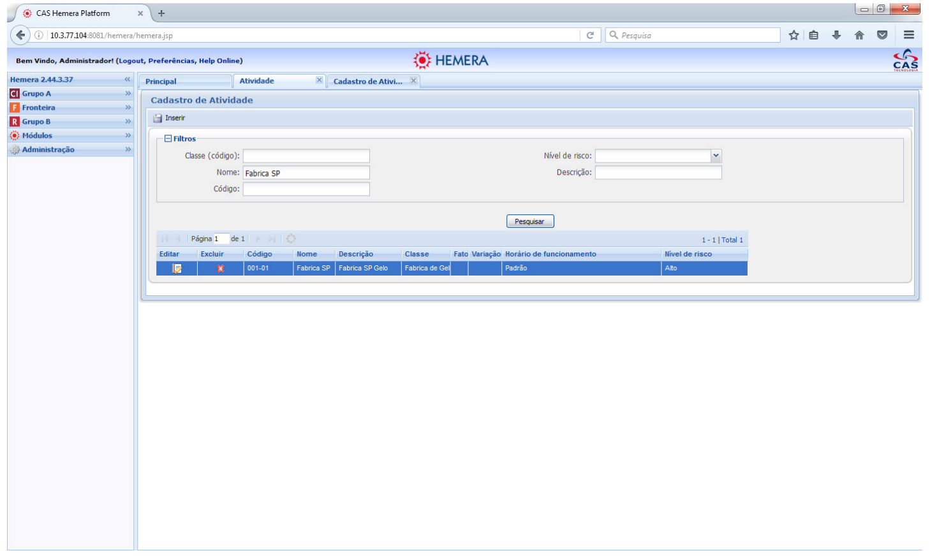Go to the browser home page icon

(859, 35)
